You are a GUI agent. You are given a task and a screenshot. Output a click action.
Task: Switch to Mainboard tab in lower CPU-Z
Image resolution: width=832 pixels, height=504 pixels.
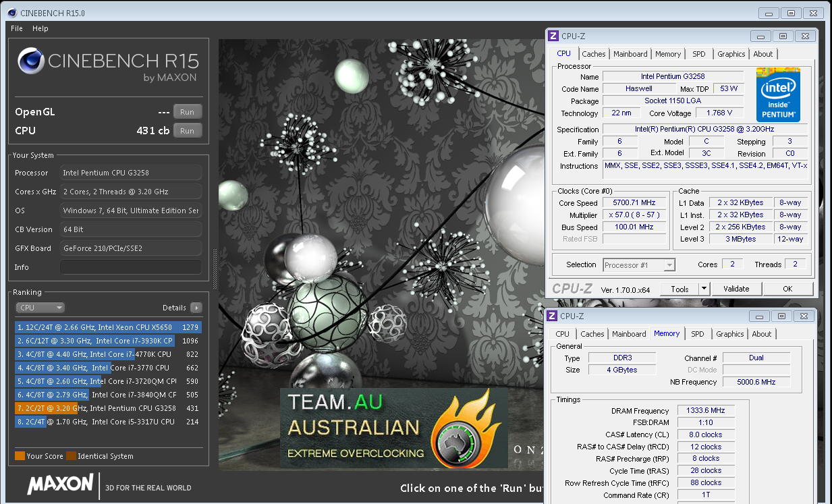coord(629,334)
